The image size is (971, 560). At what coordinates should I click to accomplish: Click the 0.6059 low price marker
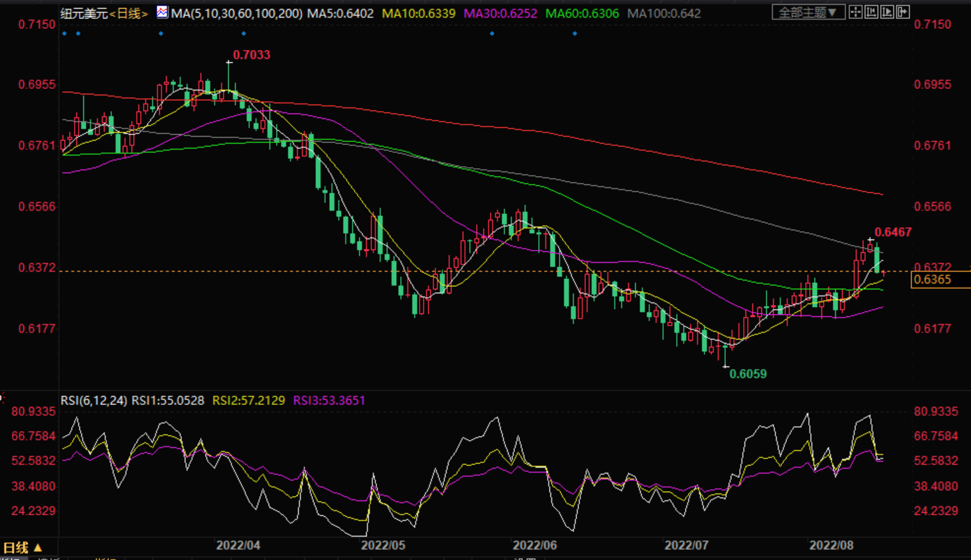(748, 374)
